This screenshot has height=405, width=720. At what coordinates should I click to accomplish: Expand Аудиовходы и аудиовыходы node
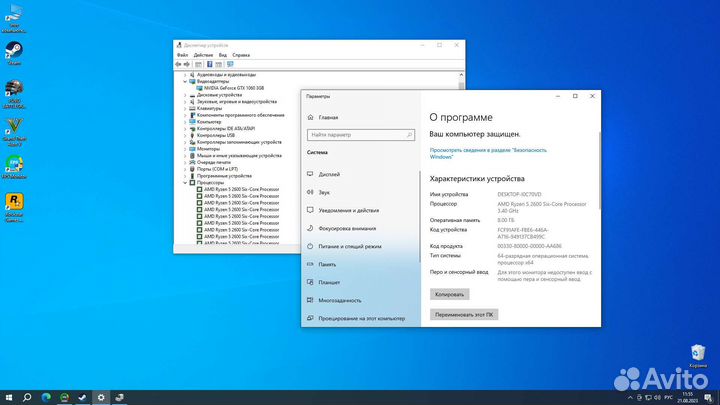tap(185, 74)
